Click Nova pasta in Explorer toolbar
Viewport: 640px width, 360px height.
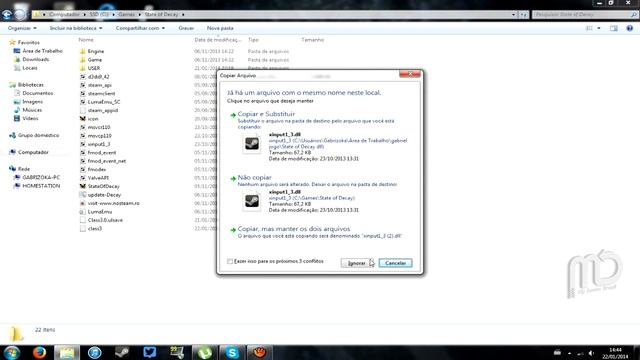tap(220, 28)
